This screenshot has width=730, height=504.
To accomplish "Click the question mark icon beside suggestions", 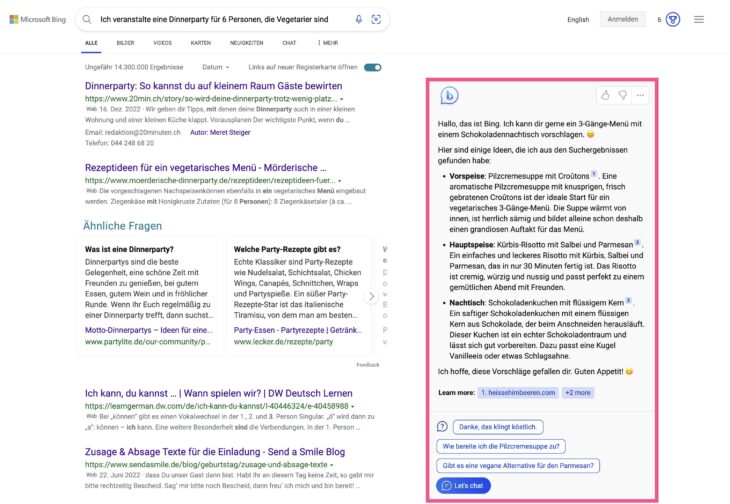I will coord(442,427).
